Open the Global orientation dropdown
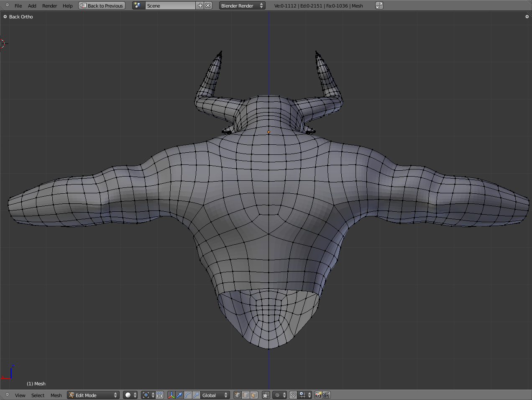Image resolution: width=532 pixels, height=400 pixels. [x=215, y=395]
